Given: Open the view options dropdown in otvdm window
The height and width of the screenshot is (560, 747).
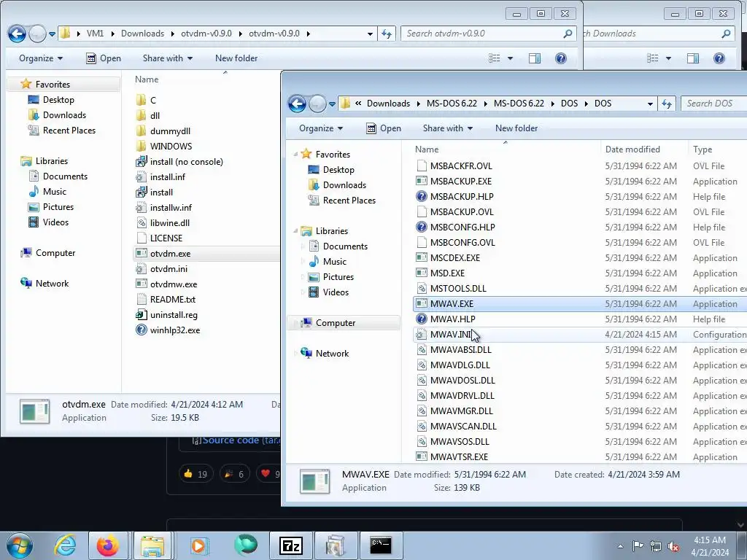Looking at the screenshot, I should pyautogui.click(x=510, y=58).
